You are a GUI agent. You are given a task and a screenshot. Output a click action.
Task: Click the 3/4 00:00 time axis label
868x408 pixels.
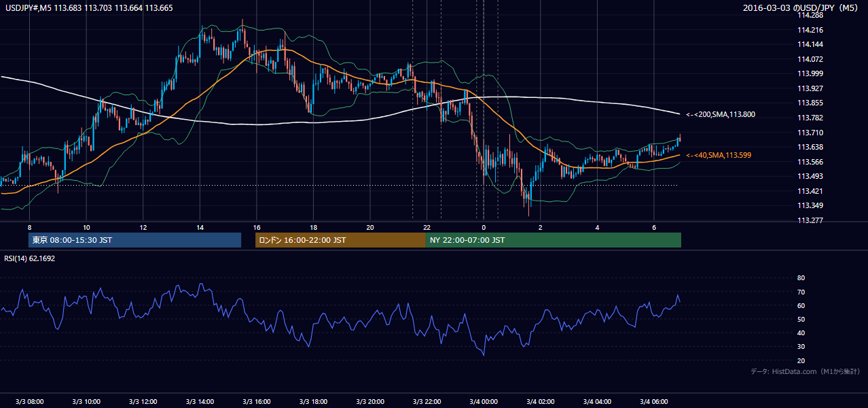click(x=484, y=402)
